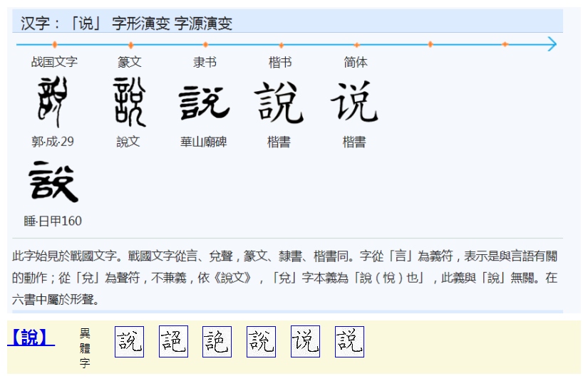
Task: View the Warring States glyph labeled 郭·成·29
Action: point(53,102)
